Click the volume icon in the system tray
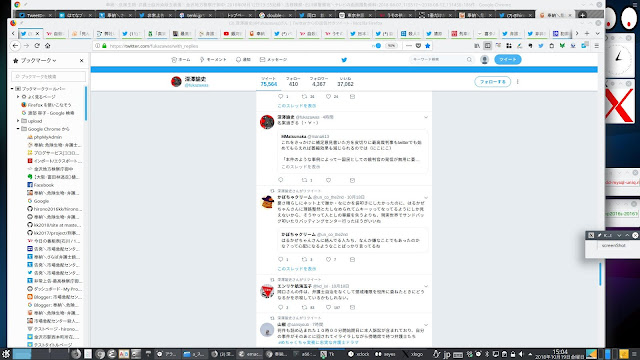The height and width of the screenshot is (360, 640). 522,354
